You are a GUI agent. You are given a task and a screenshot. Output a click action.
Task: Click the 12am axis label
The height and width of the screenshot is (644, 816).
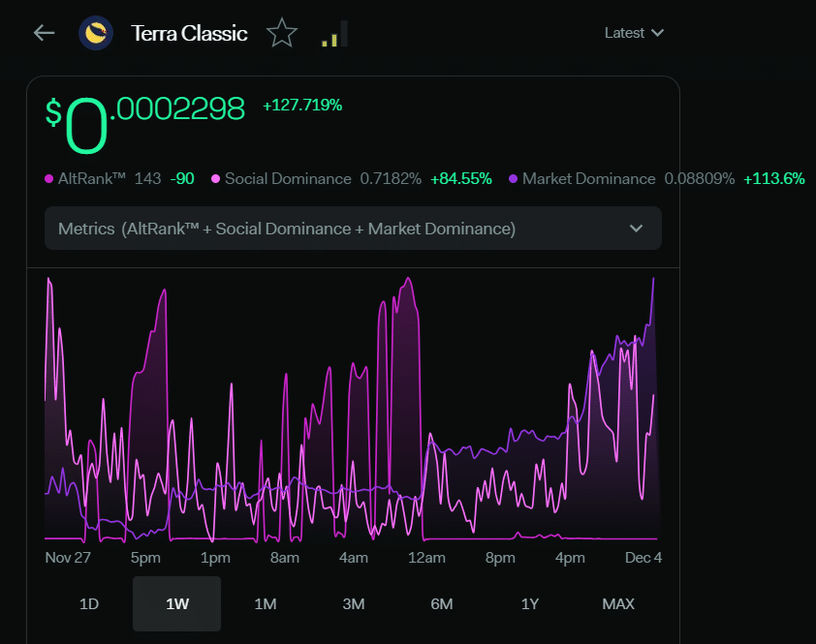click(426, 558)
